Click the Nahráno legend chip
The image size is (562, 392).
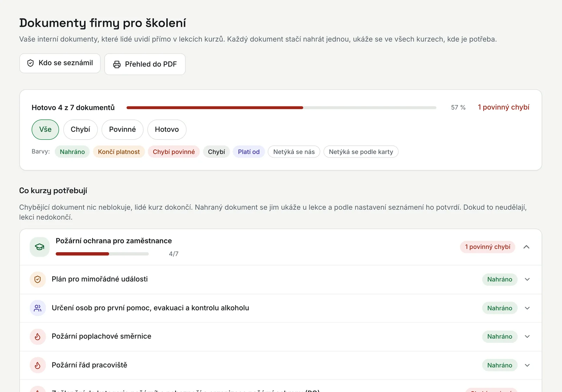(72, 152)
